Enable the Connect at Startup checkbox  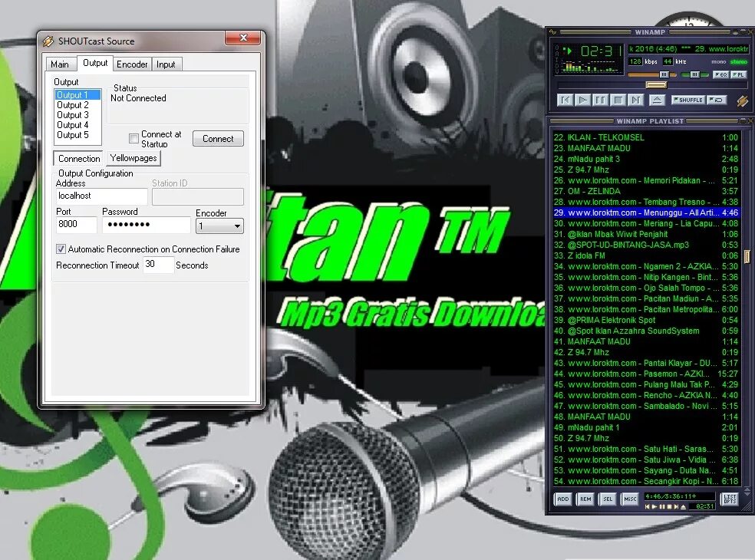[134, 139]
